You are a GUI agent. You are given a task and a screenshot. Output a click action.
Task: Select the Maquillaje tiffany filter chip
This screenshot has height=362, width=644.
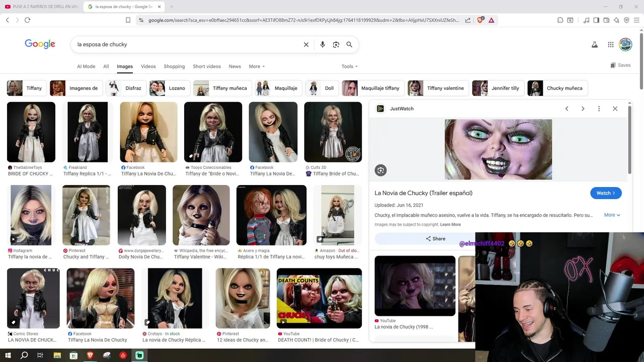coord(373,88)
